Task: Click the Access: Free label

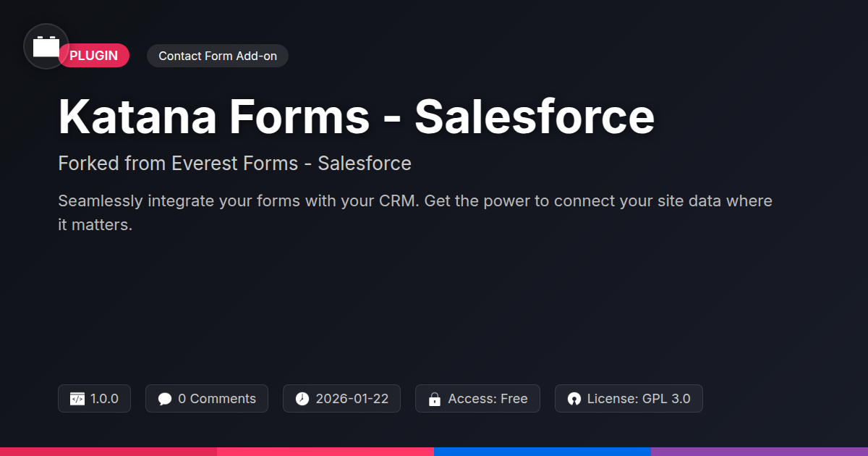Action: (x=488, y=399)
